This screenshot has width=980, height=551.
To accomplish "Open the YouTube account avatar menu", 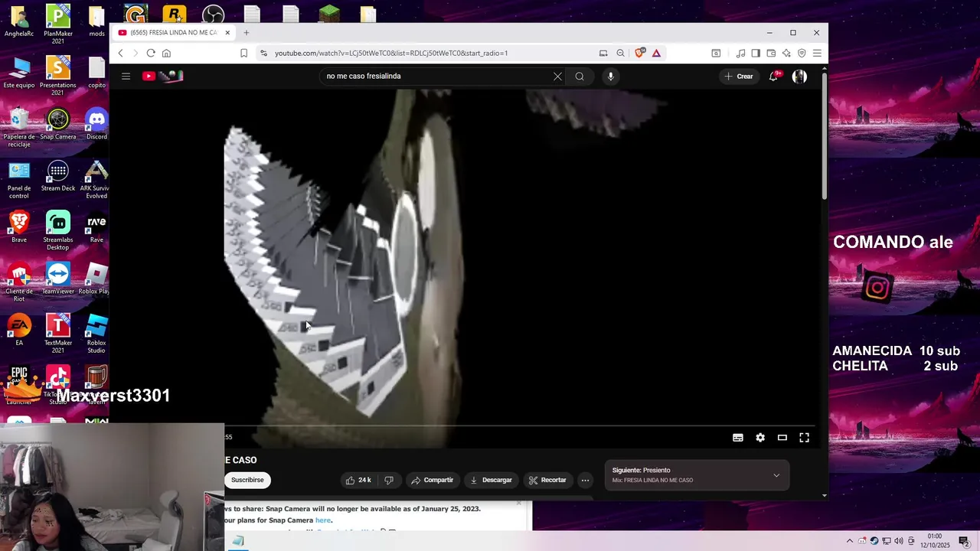I will point(799,76).
